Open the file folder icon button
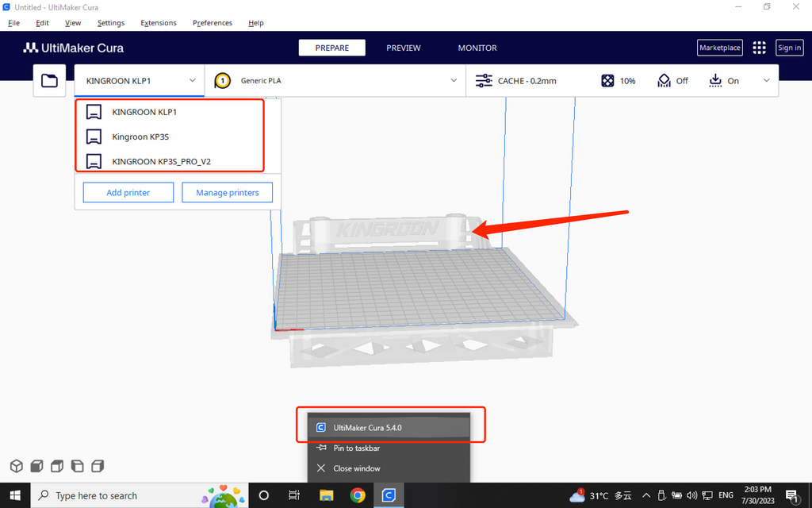Viewport: 812px width, 508px height. click(49, 81)
